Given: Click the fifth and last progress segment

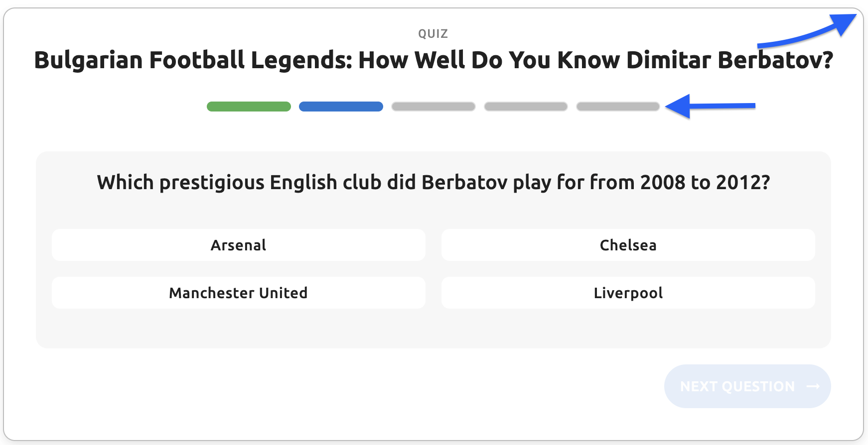Looking at the screenshot, I should tap(618, 107).
